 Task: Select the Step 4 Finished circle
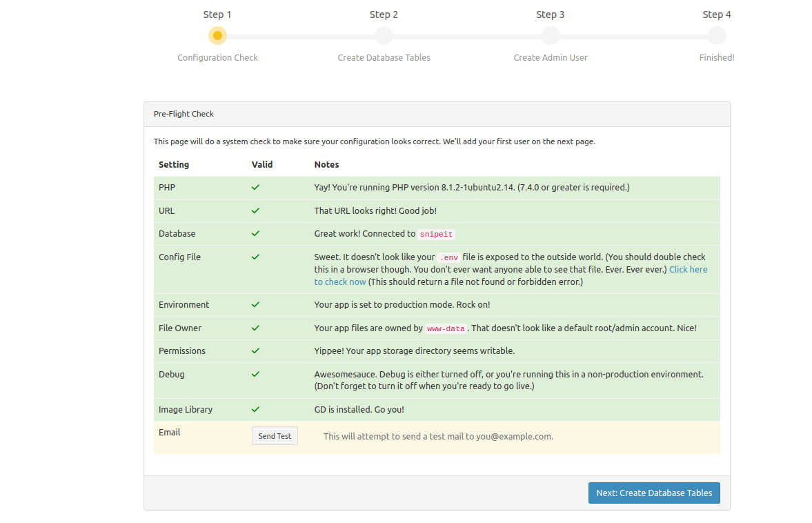click(x=717, y=35)
